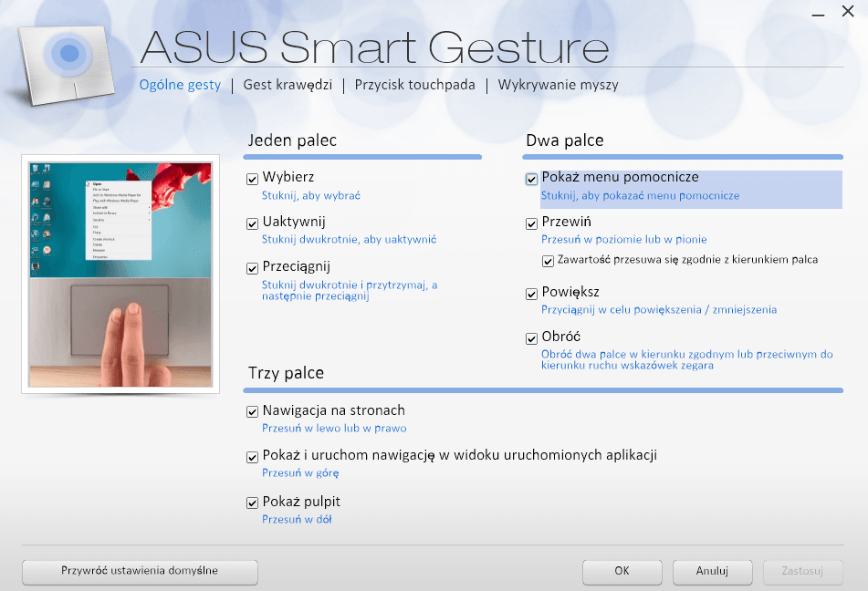Screen dimensions: 868x591
Task: Toggle the Powiększ checkbox
Action: point(531,294)
